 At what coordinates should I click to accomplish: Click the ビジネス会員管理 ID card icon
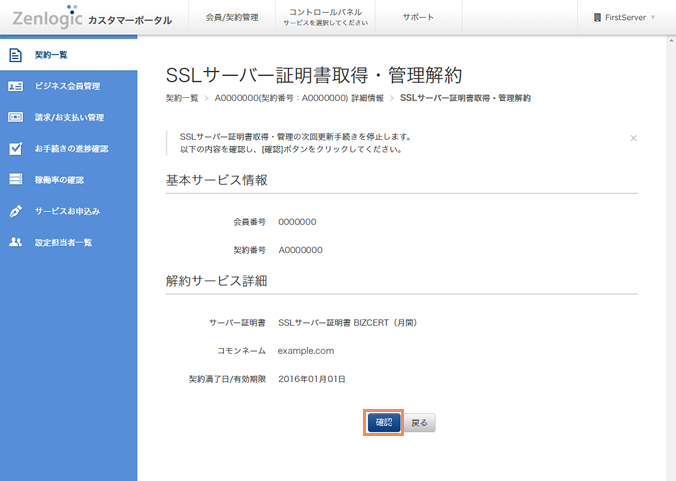pos(15,86)
